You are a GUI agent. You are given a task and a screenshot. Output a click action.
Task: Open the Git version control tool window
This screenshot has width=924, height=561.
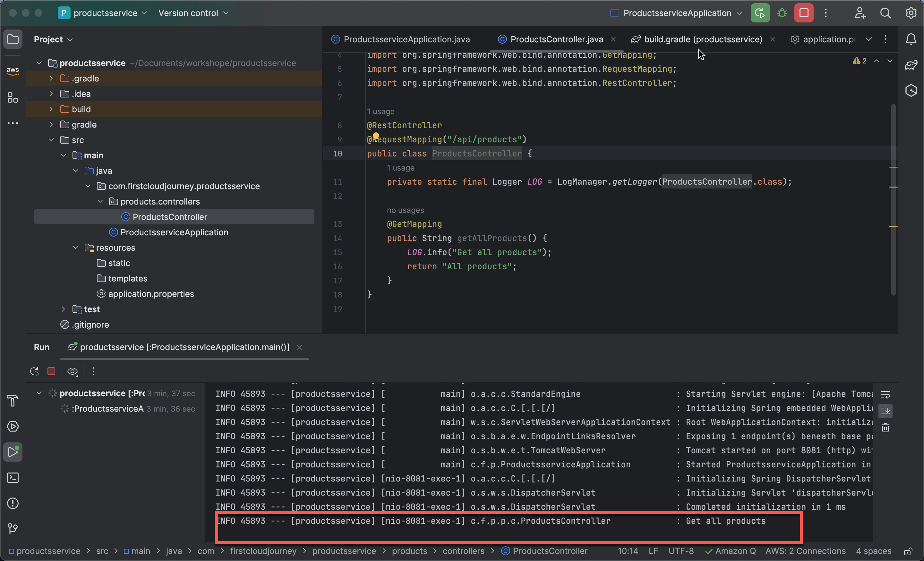(13, 529)
